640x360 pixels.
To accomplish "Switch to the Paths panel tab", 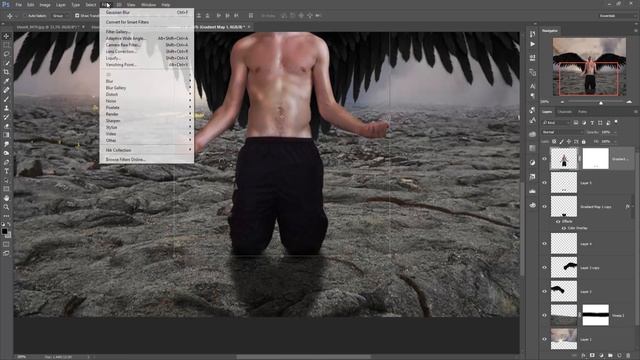I will pyautogui.click(x=582, y=111).
